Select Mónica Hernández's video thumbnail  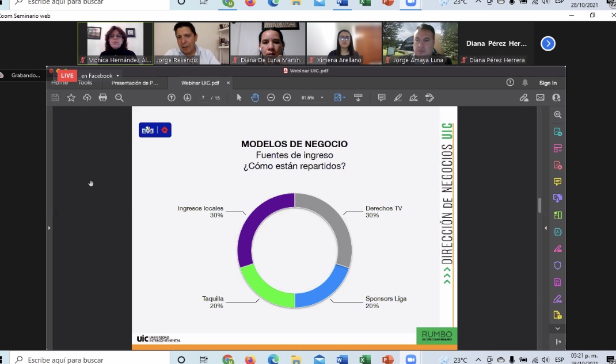coord(116,43)
